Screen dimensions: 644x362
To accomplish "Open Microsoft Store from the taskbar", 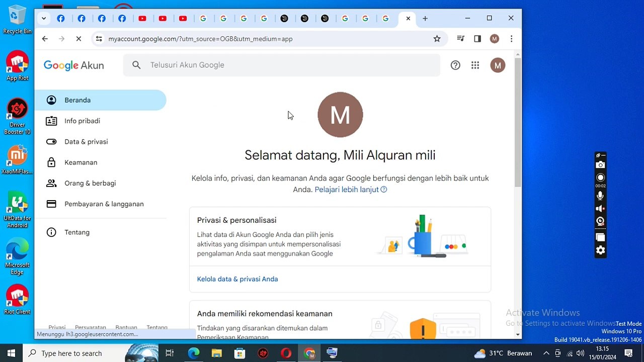I will (x=240, y=353).
